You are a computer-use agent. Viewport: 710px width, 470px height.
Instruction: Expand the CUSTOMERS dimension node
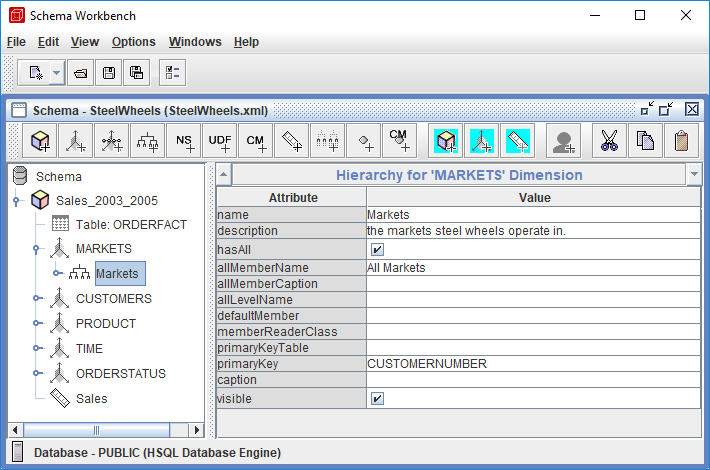point(37,298)
